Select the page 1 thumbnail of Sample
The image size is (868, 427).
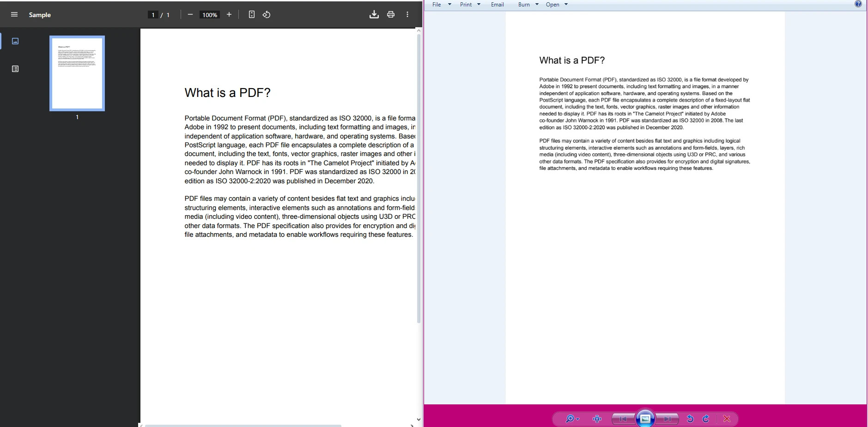77,73
